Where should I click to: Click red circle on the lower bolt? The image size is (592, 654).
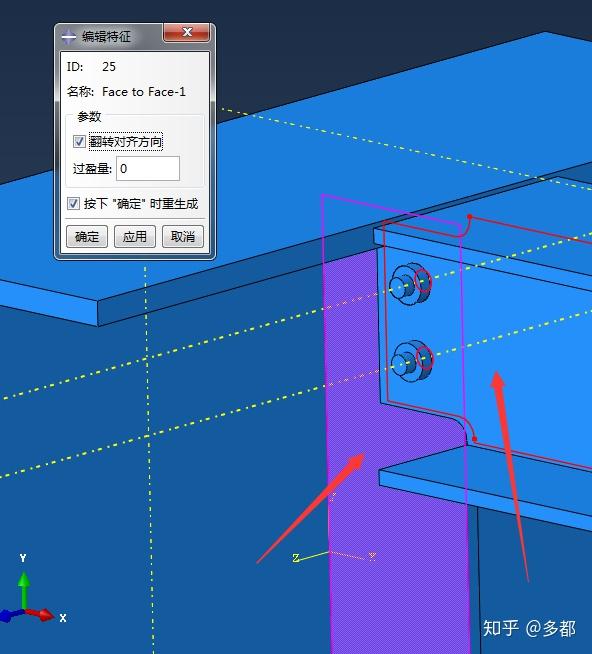click(x=425, y=358)
